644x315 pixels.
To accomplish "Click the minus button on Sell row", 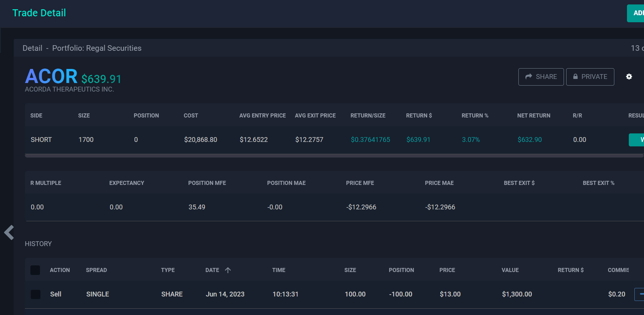I will click(x=640, y=294).
